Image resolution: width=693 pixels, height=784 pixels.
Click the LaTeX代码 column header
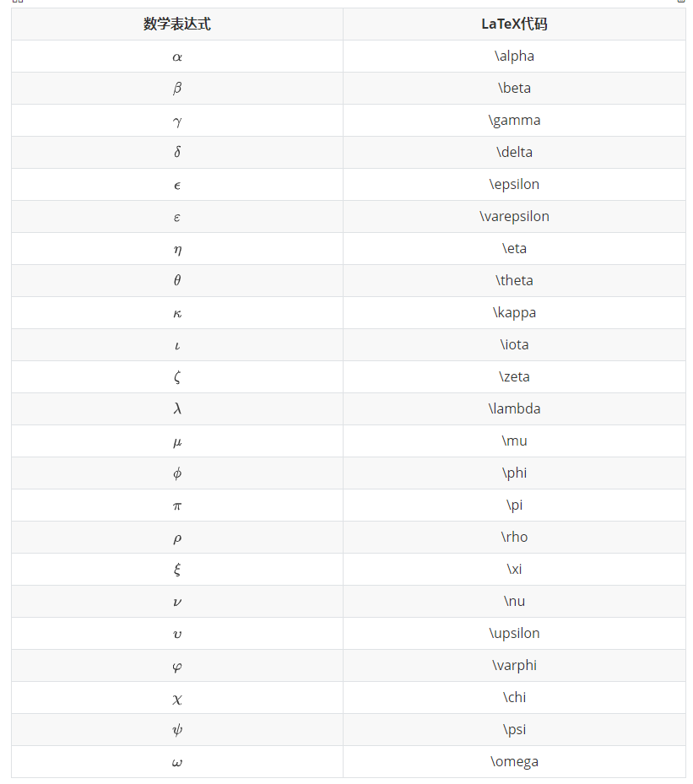tap(514, 24)
